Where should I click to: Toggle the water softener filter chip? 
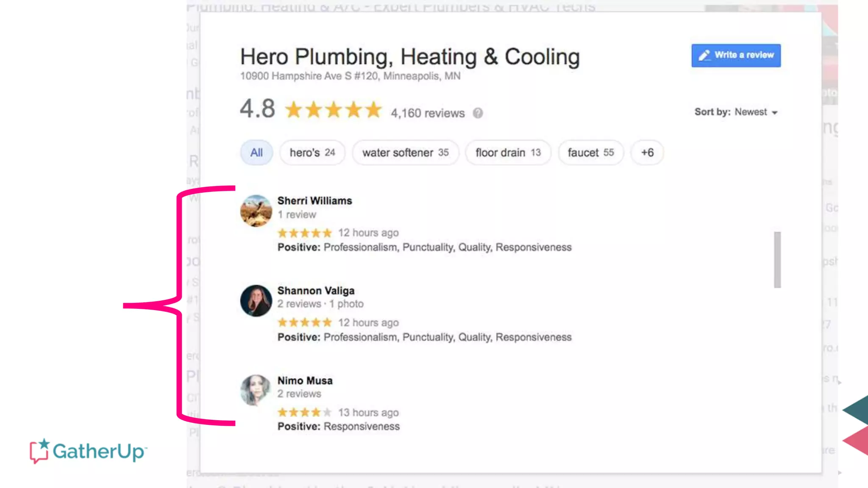click(405, 152)
